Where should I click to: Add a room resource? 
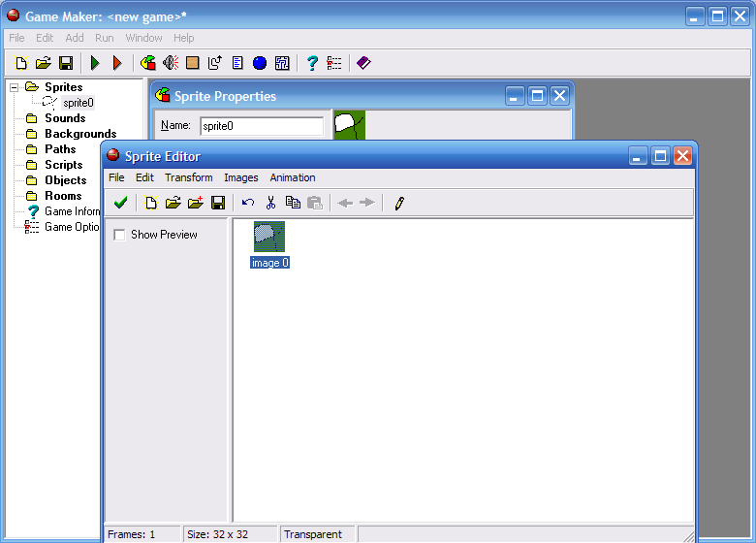tap(282, 63)
